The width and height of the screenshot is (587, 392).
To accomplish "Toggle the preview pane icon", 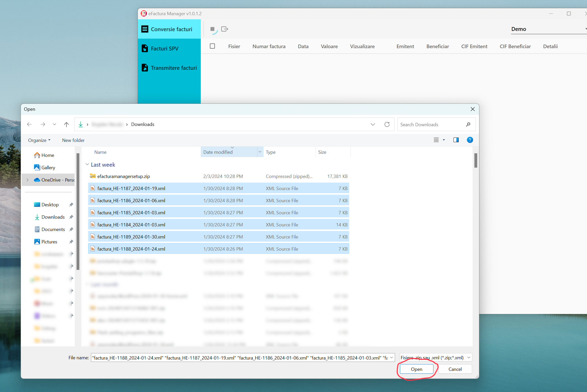I will click(x=456, y=140).
